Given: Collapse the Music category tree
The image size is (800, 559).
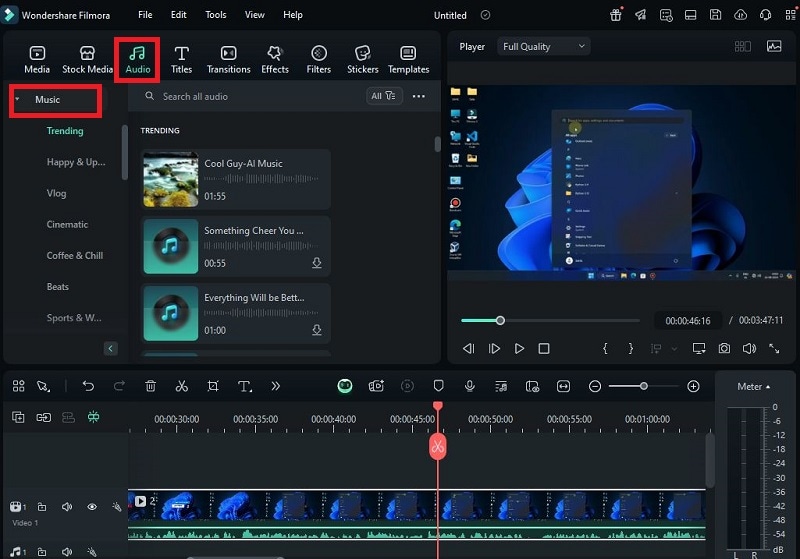Looking at the screenshot, I should [17, 99].
